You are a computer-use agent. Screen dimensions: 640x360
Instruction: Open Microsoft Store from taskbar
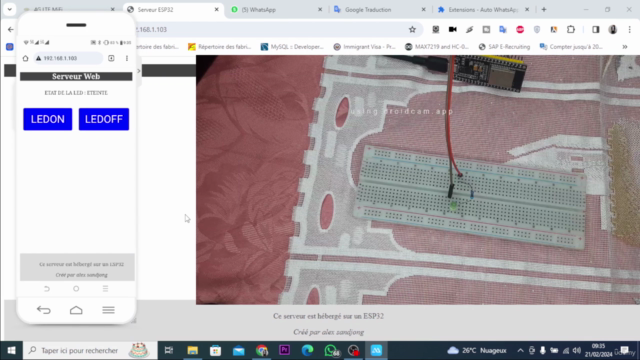[216, 350]
